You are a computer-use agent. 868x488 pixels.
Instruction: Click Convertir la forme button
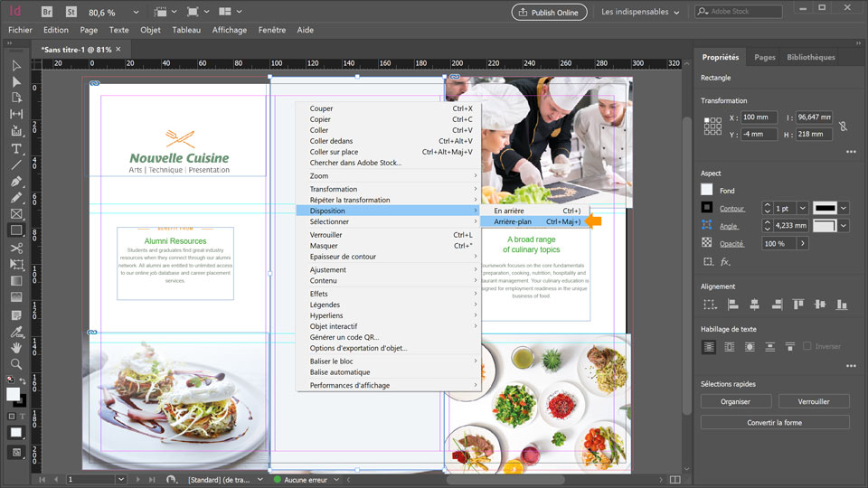(x=775, y=422)
